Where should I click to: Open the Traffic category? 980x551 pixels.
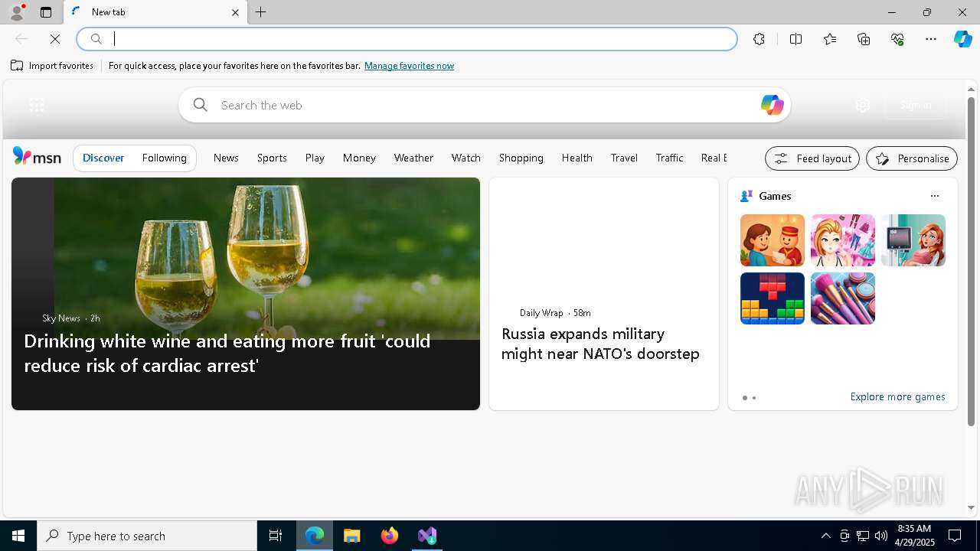coord(669,158)
